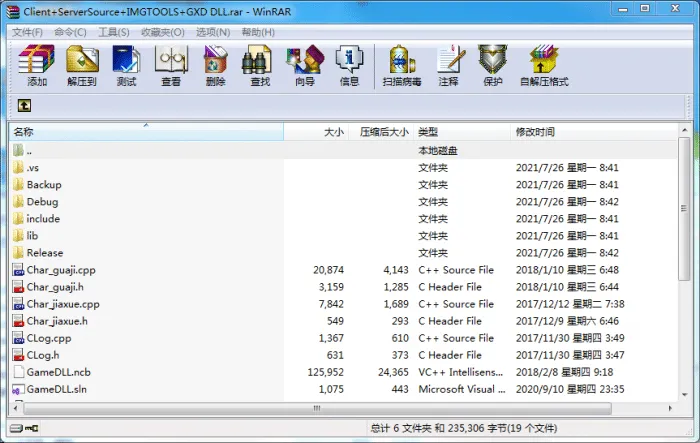Select the Debug folder row
The image size is (700, 443).
pos(343,202)
